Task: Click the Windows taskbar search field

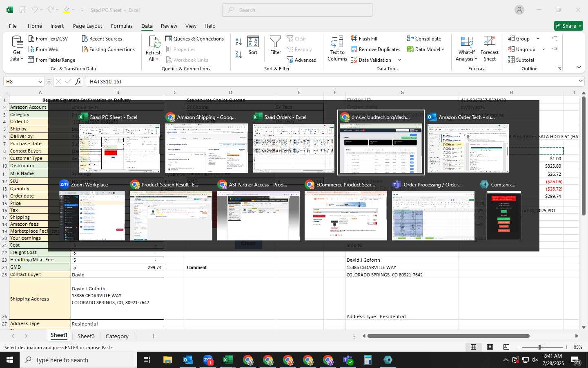Action: [78, 360]
